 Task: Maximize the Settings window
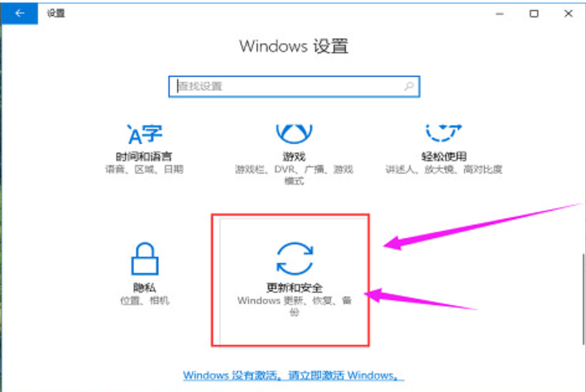(534, 14)
